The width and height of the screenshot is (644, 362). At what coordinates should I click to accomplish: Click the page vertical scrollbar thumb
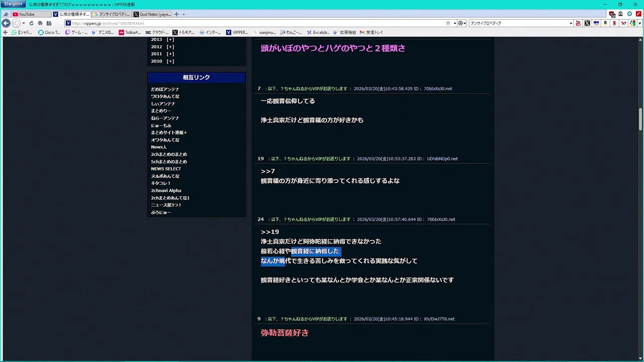pos(640,119)
